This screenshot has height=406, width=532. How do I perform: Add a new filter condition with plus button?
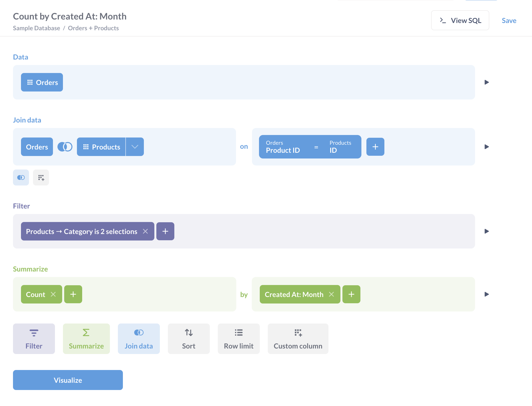point(165,231)
